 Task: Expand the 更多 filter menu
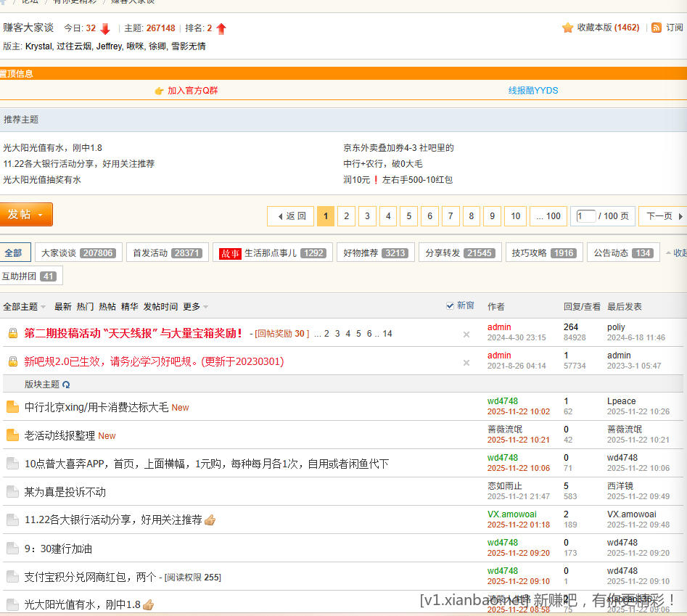192,306
